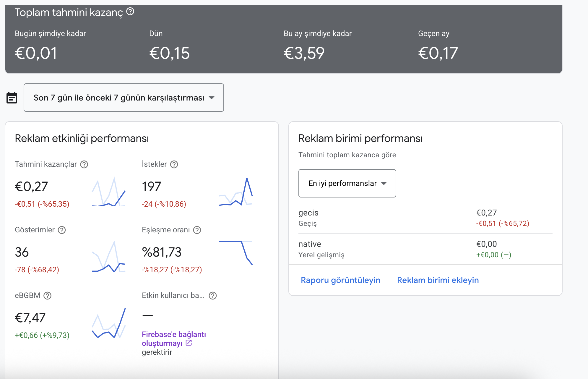Screen dimensions: 588x379
Task: Expand the En iyi performanslar dropdown
Action: point(347,183)
